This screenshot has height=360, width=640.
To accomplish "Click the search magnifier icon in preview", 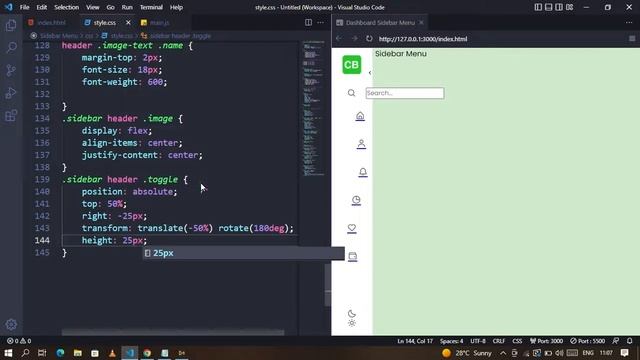I will [351, 93].
